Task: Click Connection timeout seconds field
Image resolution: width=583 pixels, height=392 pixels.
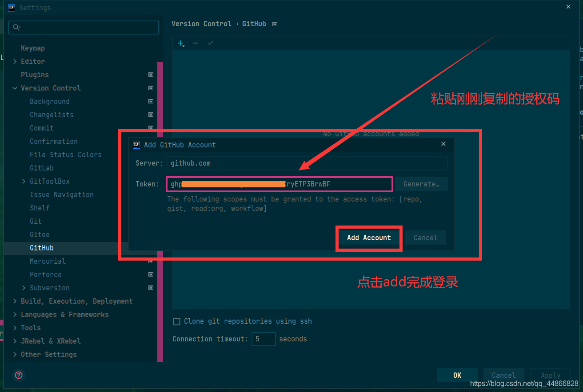Action: (264, 339)
